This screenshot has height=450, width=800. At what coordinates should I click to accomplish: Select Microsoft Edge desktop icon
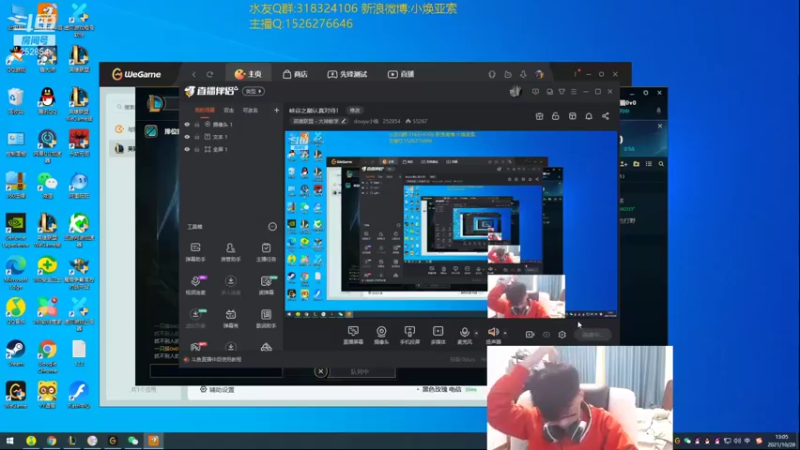pyautogui.click(x=15, y=273)
